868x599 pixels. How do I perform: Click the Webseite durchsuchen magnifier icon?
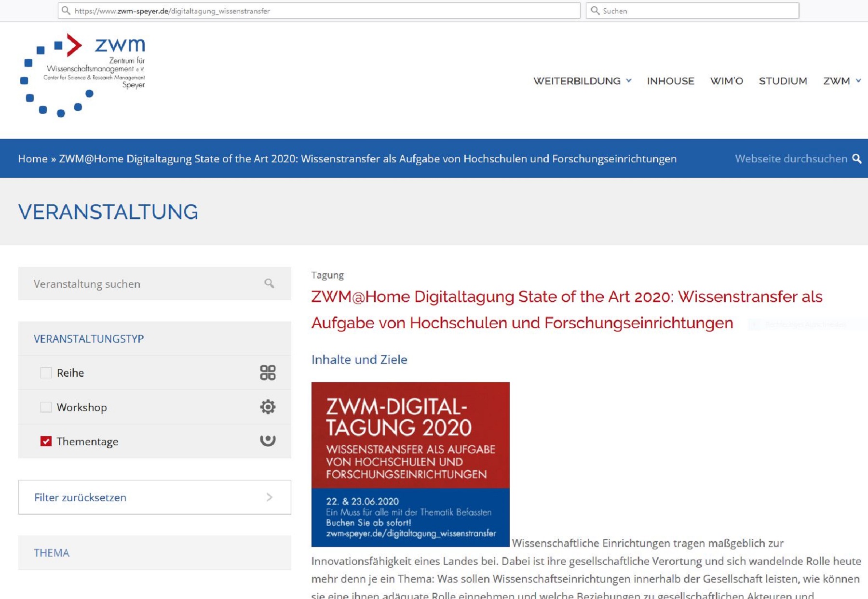pyautogui.click(x=856, y=159)
